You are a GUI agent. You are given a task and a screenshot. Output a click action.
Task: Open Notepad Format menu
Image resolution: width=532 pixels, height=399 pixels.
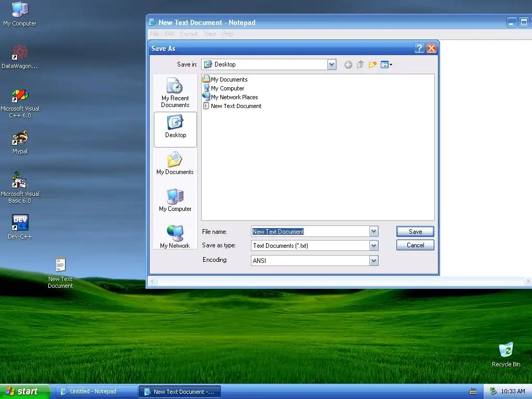point(189,34)
